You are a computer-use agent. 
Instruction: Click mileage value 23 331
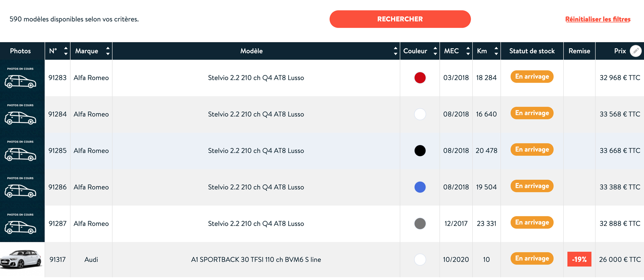pyautogui.click(x=486, y=224)
